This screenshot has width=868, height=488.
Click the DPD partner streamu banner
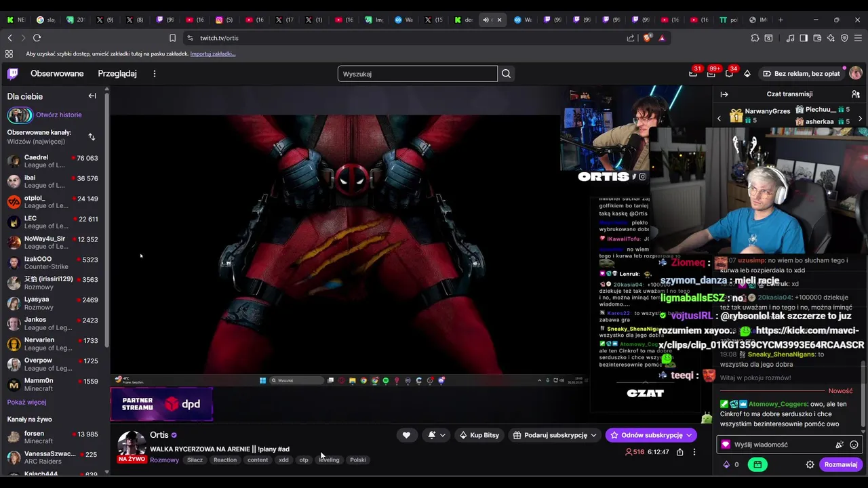(161, 405)
